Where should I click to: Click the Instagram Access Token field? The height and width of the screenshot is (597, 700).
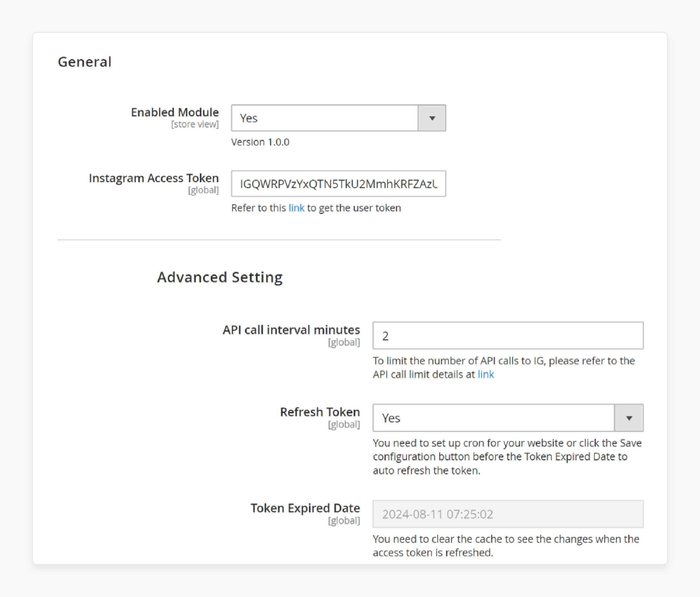click(338, 184)
